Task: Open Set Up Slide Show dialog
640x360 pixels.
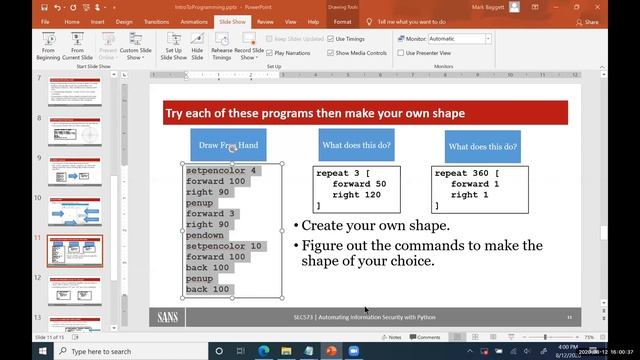Action: 173,47
